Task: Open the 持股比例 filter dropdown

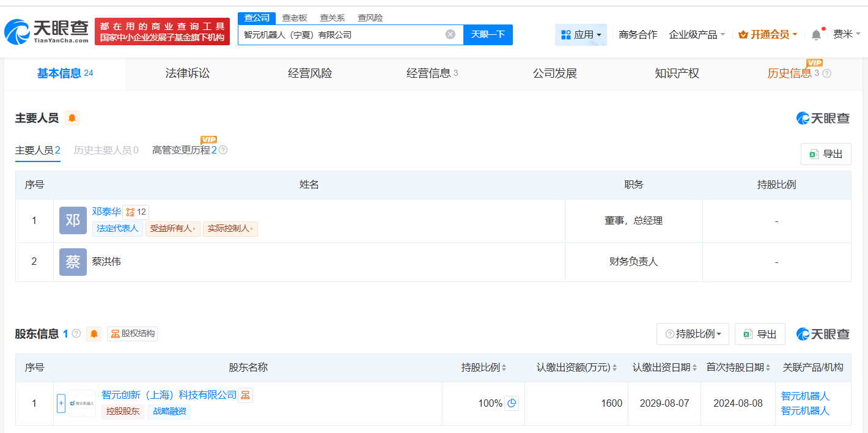Action: 693,334
